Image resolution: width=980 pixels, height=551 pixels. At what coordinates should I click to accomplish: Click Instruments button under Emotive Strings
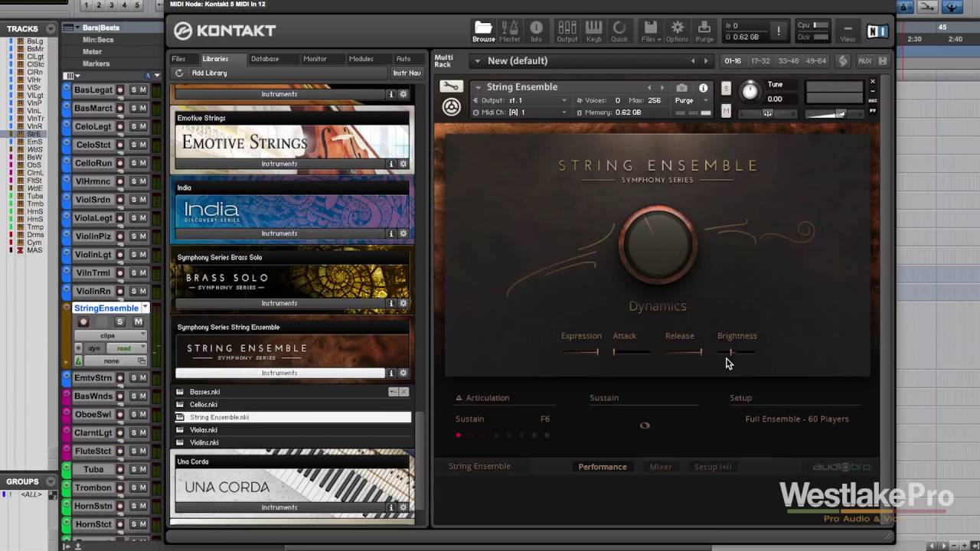tap(279, 164)
